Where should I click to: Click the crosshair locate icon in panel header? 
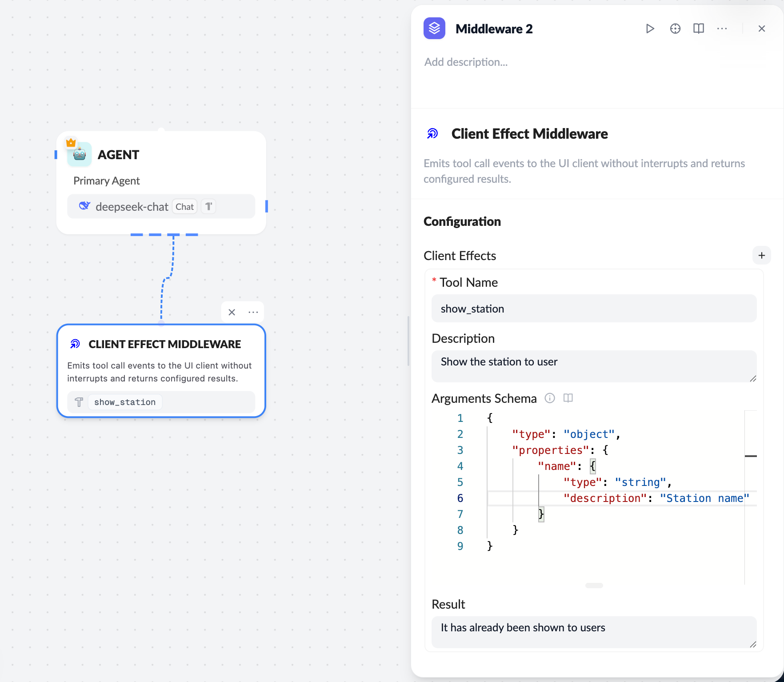tap(675, 28)
